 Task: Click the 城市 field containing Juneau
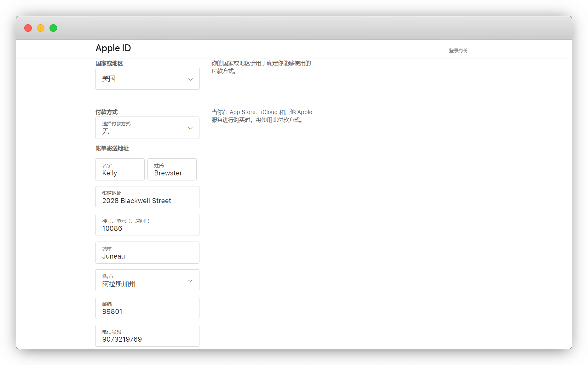coord(147,253)
